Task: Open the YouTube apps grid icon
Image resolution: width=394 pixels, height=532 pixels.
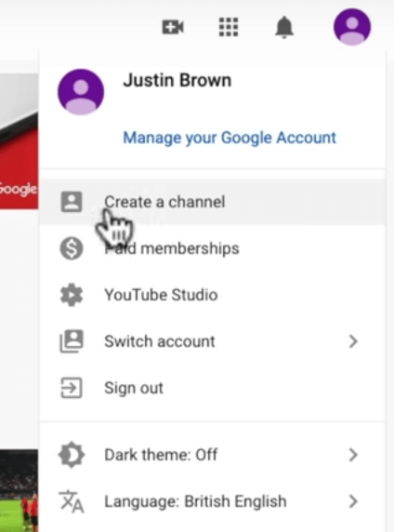Action: [x=229, y=27]
